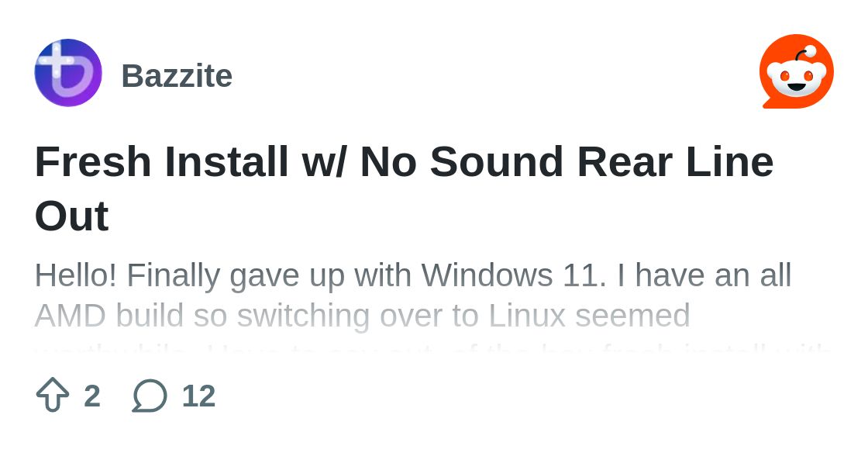Click the comment count number 12

[198, 396]
